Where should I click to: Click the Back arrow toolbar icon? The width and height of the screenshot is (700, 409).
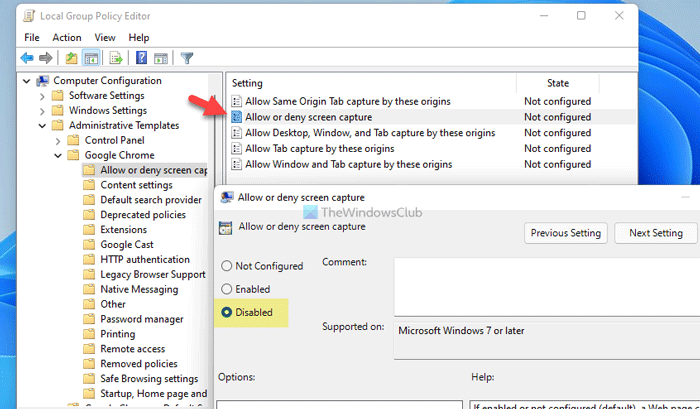point(27,58)
